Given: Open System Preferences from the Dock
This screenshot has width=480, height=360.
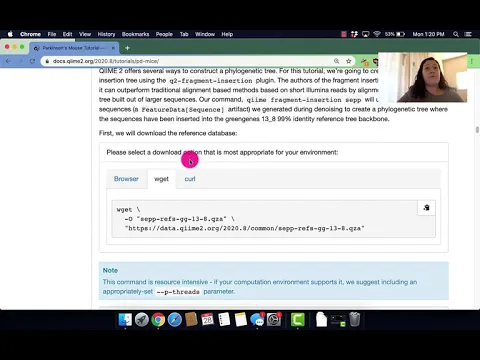Looking at the screenshot, I should pos(274,320).
